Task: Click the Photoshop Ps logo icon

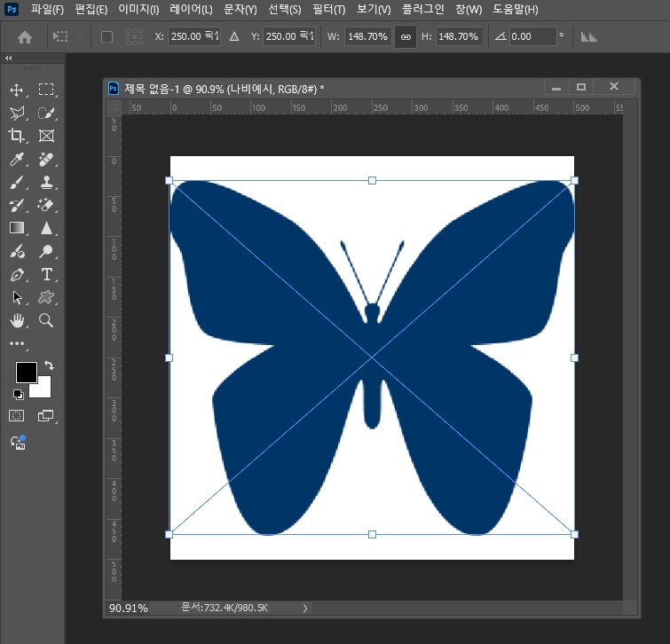Action: (x=12, y=9)
